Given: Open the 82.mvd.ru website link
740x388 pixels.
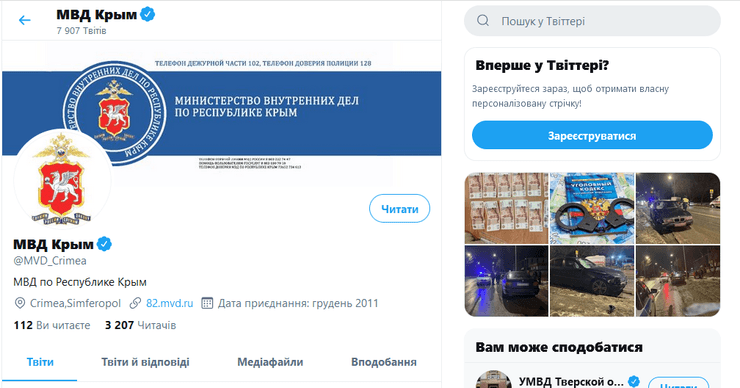Looking at the screenshot, I should (x=169, y=304).
